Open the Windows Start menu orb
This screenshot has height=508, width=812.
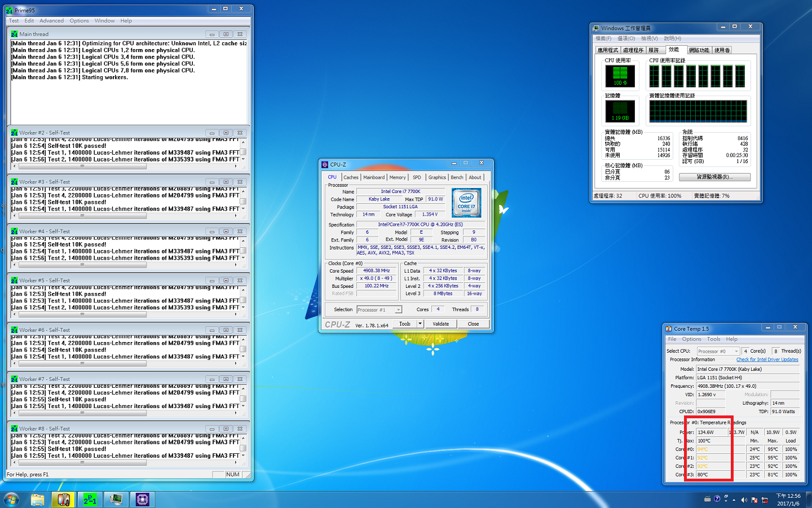coord(11,500)
